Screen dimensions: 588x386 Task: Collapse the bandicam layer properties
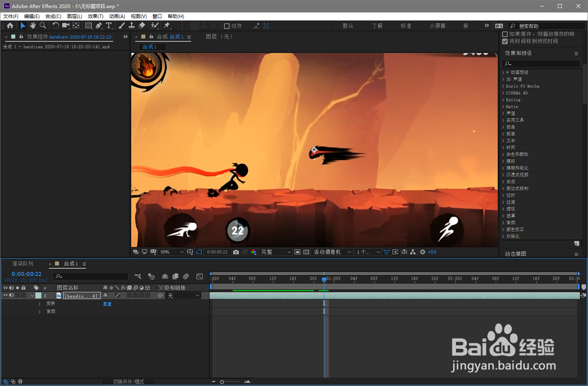click(x=32, y=296)
